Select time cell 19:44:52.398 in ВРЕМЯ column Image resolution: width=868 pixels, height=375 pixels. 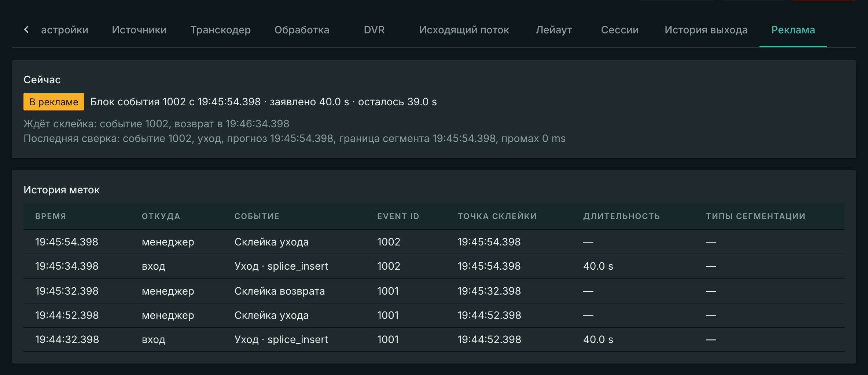[67, 315]
